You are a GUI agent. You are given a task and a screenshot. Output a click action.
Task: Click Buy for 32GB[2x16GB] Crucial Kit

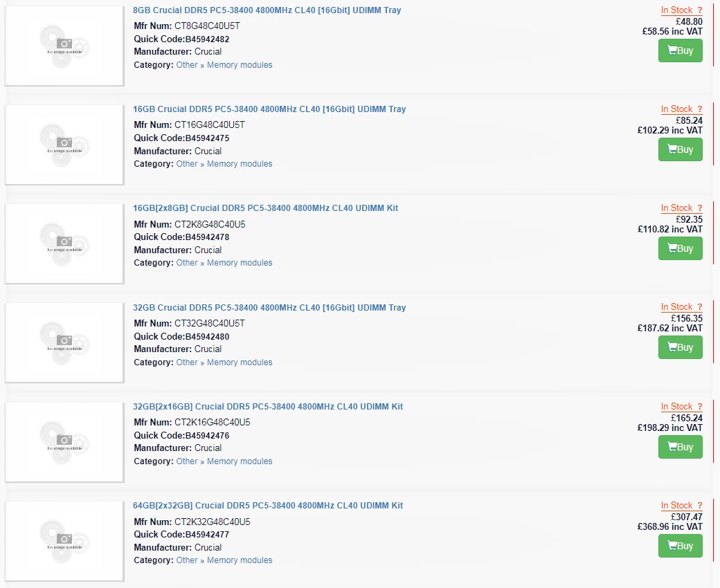point(680,447)
